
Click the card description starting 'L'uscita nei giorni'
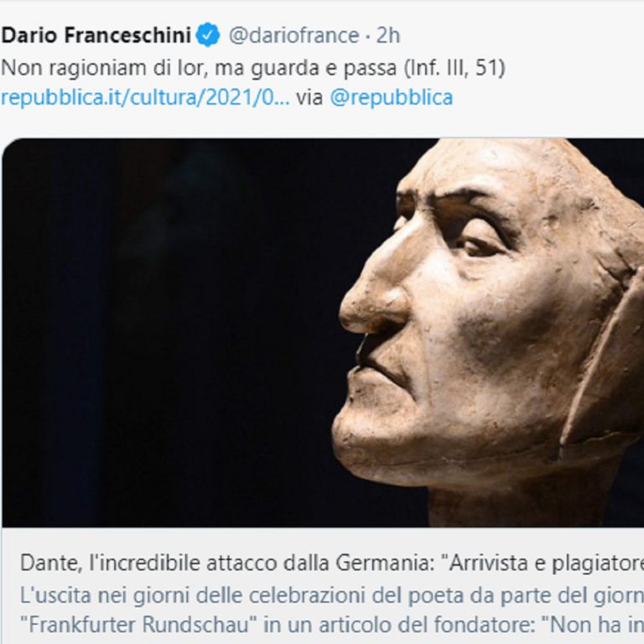(332, 595)
